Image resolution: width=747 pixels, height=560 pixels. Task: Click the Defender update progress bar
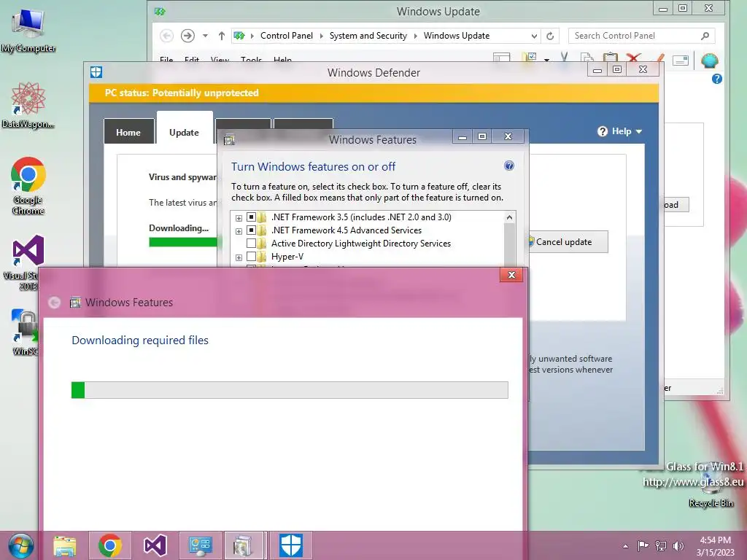183,242
